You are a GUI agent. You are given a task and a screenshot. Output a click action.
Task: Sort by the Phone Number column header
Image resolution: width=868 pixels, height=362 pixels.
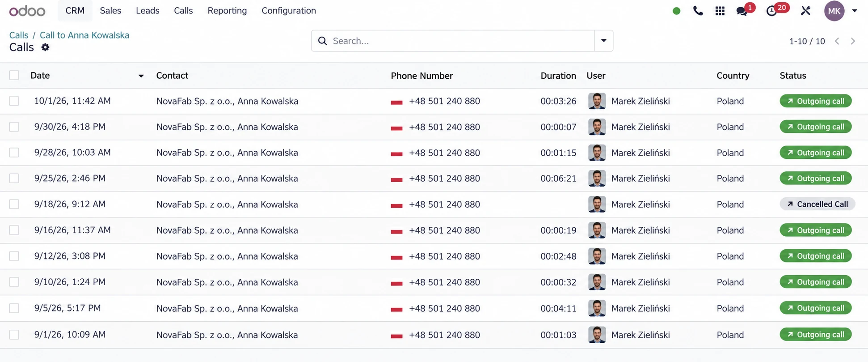coord(421,76)
